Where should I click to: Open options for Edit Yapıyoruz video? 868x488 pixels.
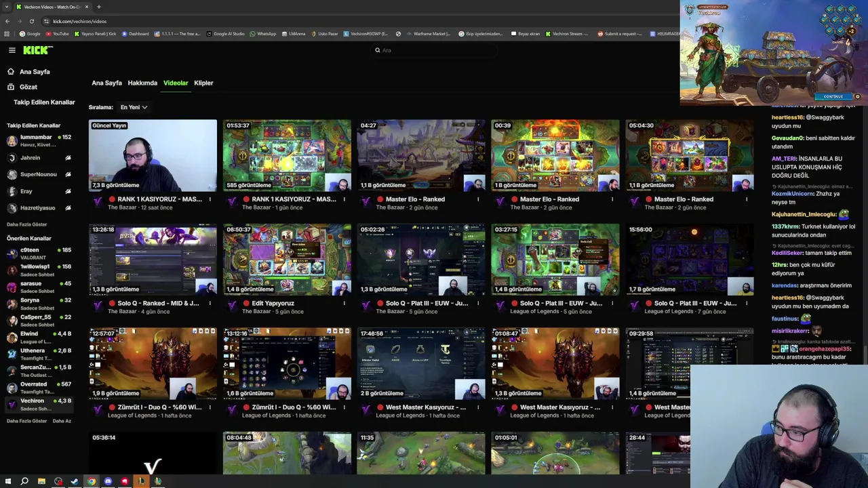[x=344, y=303]
